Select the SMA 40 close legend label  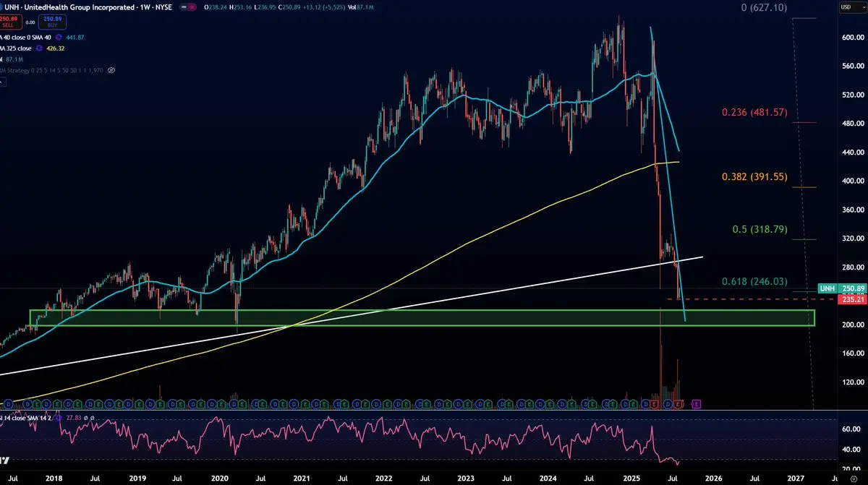coord(25,38)
